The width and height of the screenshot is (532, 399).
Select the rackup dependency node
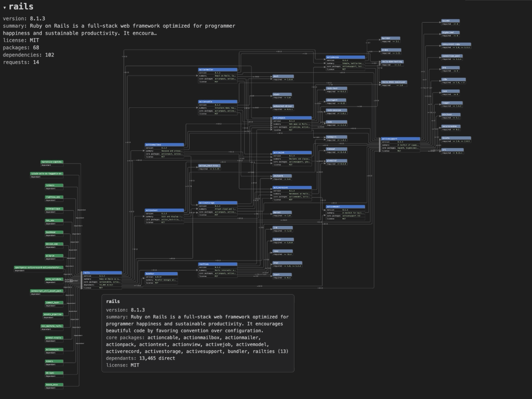(283, 241)
